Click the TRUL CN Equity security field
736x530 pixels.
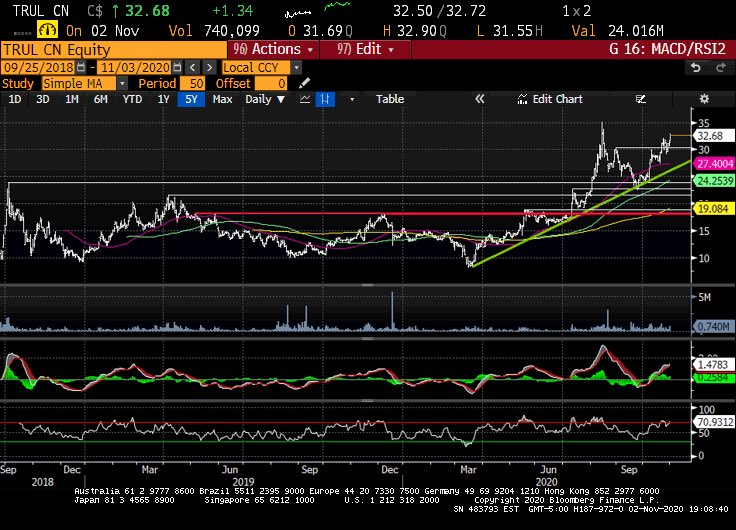(114, 49)
